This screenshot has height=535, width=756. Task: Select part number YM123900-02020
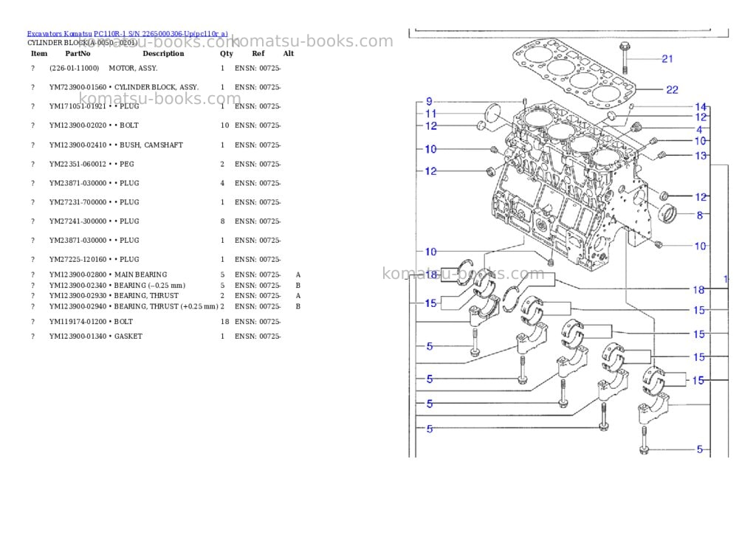(78, 125)
